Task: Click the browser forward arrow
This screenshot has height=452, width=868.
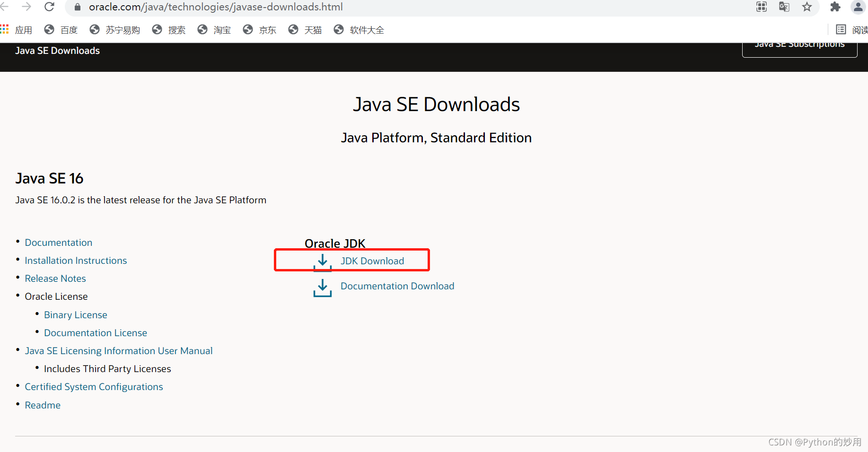Action: click(x=26, y=7)
